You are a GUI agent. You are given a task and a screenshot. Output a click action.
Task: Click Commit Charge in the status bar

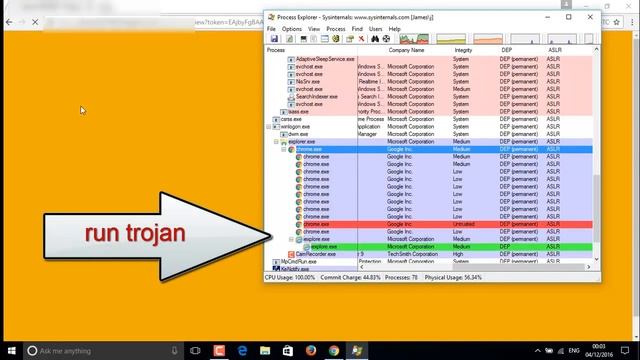coord(350,278)
